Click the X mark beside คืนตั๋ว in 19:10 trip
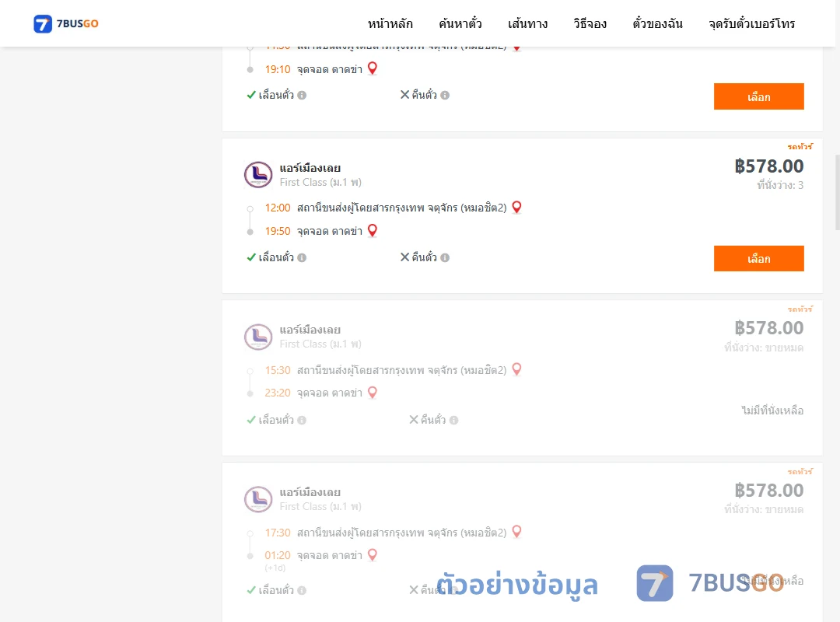The height and width of the screenshot is (622, 840). pyautogui.click(x=405, y=95)
